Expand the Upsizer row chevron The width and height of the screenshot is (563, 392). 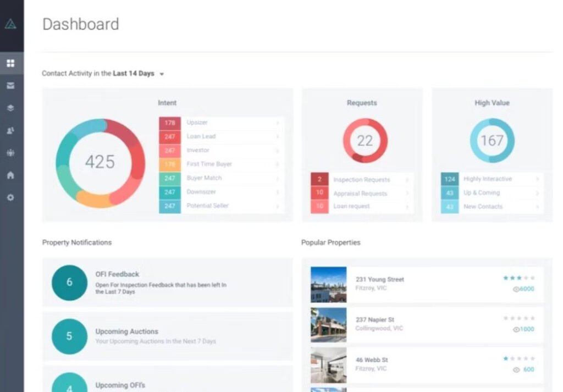click(x=277, y=123)
